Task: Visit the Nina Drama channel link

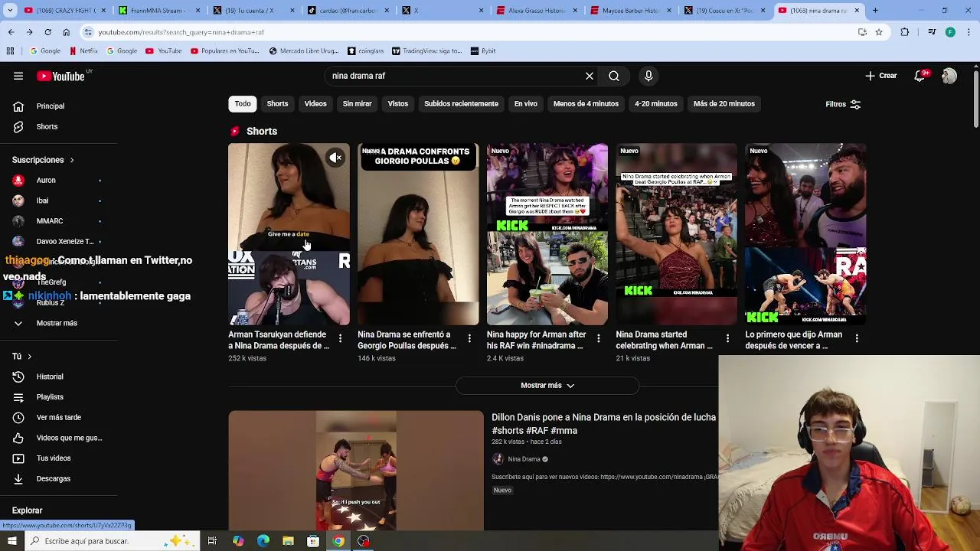Action: point(524,459)
